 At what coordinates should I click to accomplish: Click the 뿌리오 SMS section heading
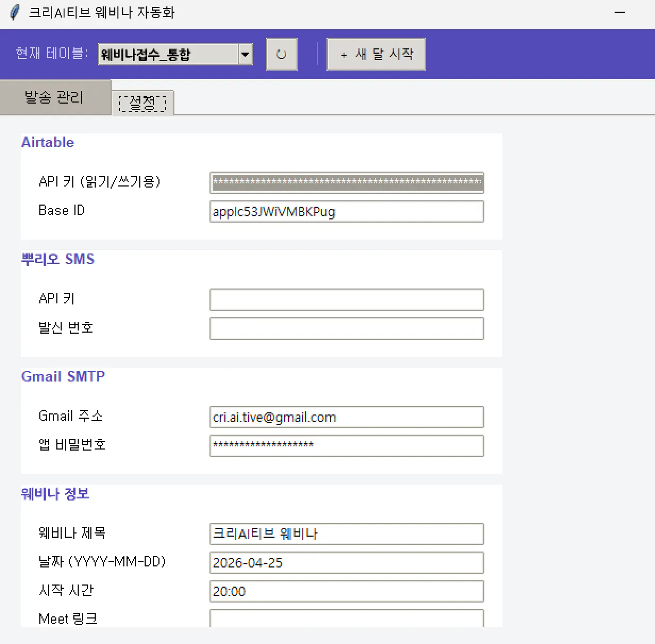tap(58, 259)
